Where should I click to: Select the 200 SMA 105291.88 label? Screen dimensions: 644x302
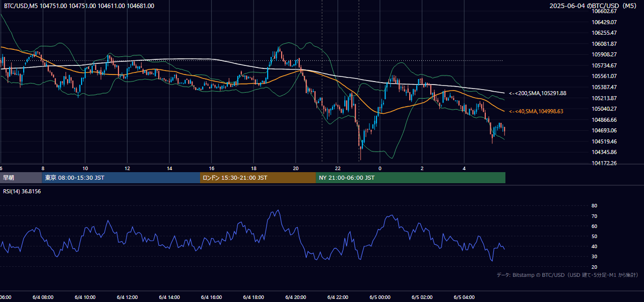click(x=538, y=93)
